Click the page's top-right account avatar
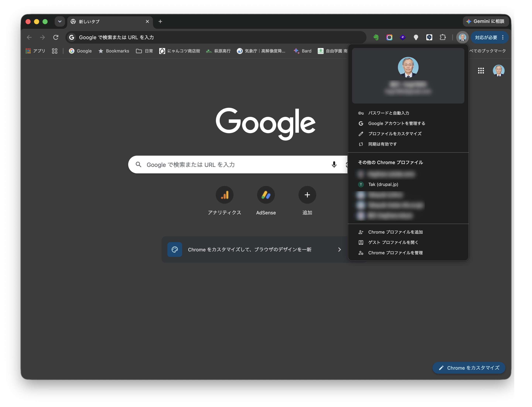The height and width of the screenshot is (407, 532). pos(499,71)
